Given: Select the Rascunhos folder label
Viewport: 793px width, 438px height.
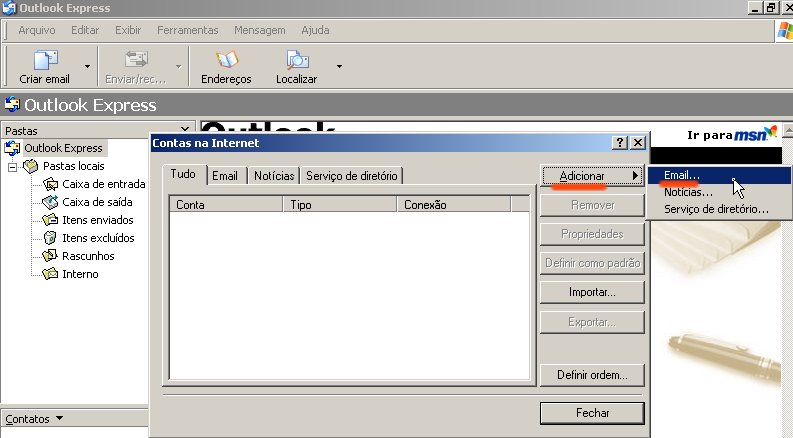Looking at the screenshot, I should 88,256.
